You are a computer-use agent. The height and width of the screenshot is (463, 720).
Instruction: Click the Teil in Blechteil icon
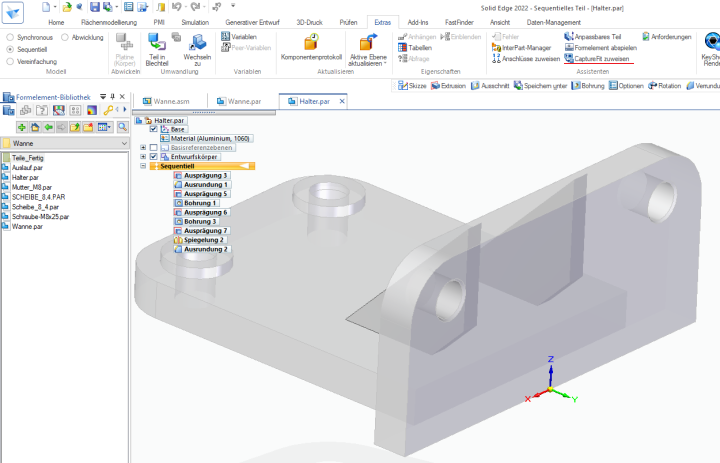(x=157, y=50)
